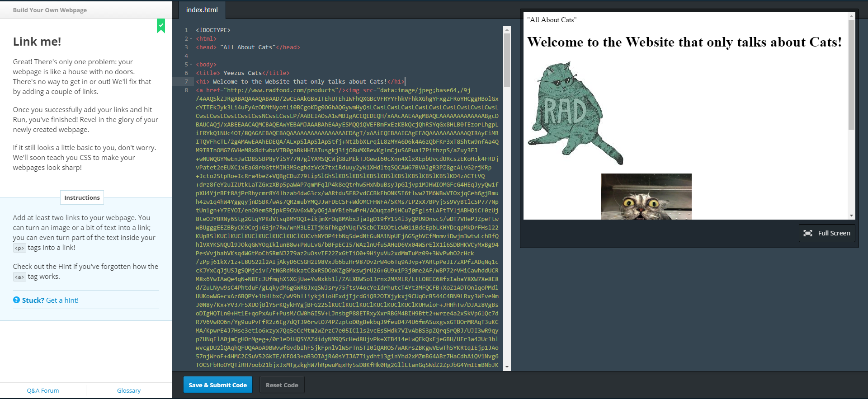
Task: Click the preview pane scroll down arrow
Action: coord(851,216)
